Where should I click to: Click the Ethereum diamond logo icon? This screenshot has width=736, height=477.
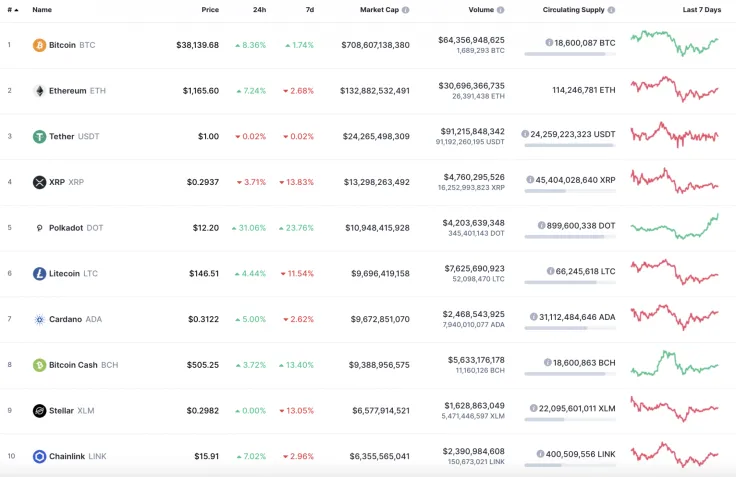point(39,91)
